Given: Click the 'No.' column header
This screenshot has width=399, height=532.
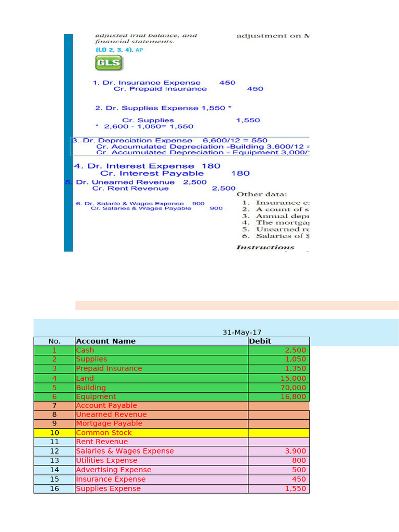Looking at the screenshot, I should 54,341.
